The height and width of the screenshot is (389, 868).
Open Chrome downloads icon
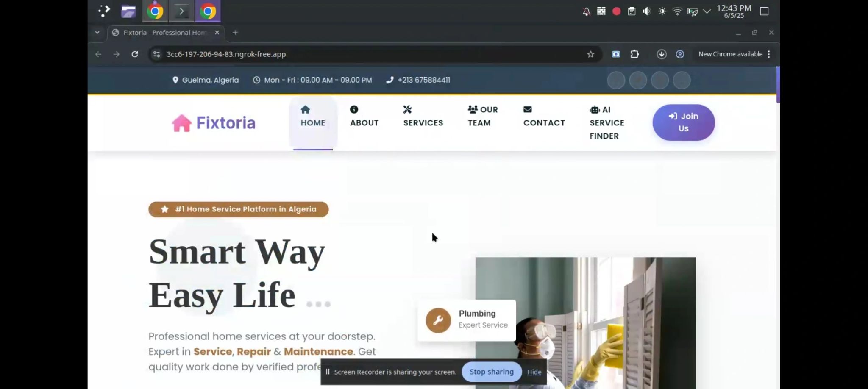(x=661, y=54)
